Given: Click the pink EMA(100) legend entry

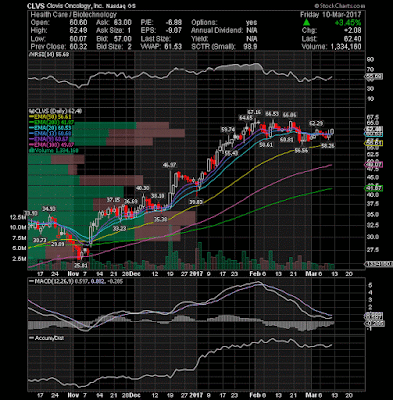Looking at the screenshot, I should [51, 145].
